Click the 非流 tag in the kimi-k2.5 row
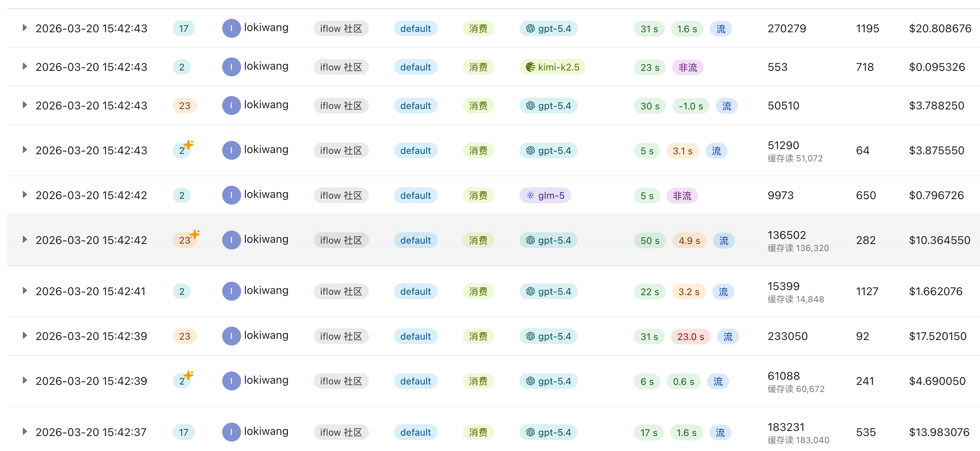The height and width of the screenshot is (451, 980). pyautogui.click(x=688, y=67)
